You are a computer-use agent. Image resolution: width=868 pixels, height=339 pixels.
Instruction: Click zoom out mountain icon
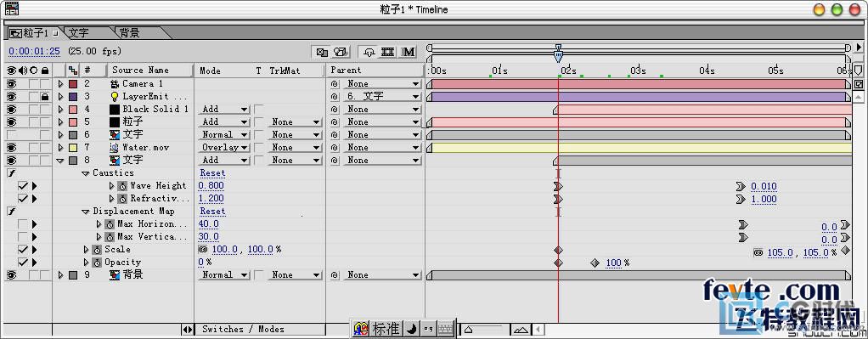(468, 330)
